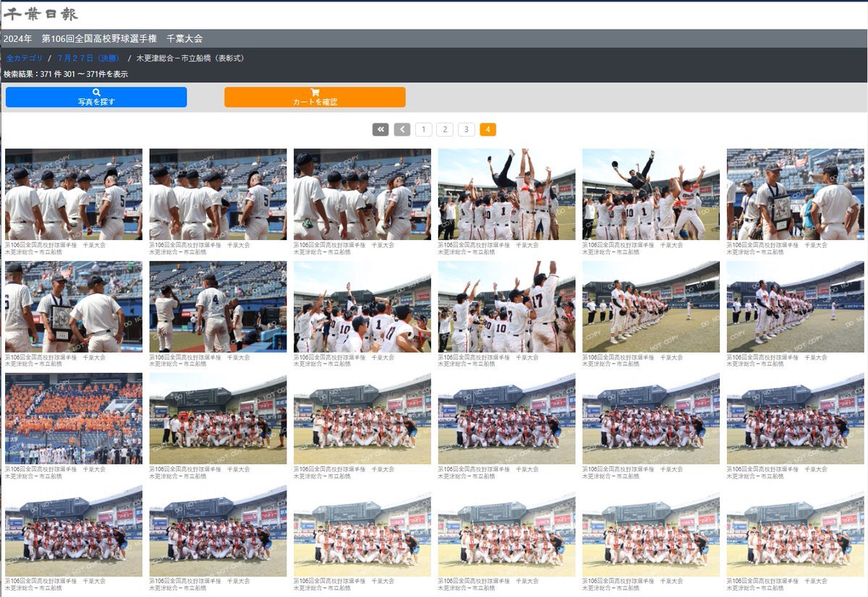Viewport: 868px width, 597px height.
Task: Open photo of man with plaque beside blue-shirted person
Action: (x=796, y=194)
